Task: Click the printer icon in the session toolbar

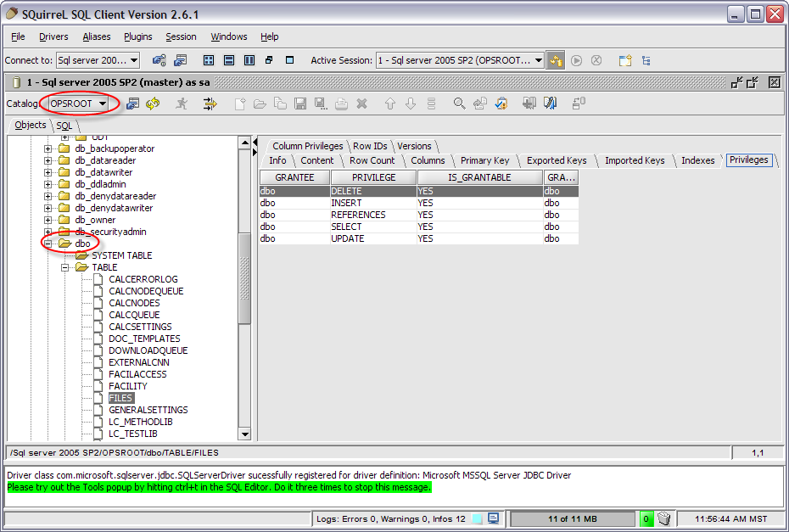Action: [342, 104]
